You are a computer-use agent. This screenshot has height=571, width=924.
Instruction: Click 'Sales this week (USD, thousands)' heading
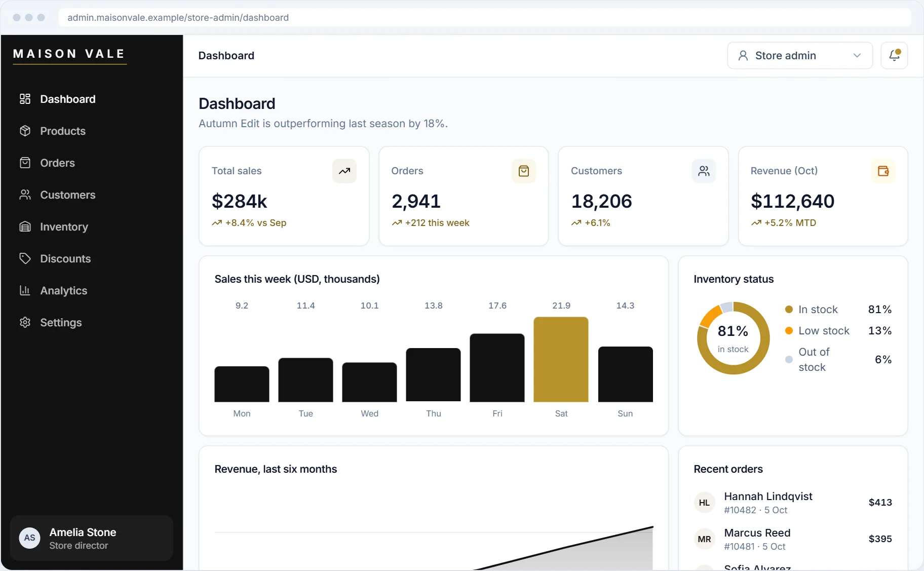pos(297,279)
